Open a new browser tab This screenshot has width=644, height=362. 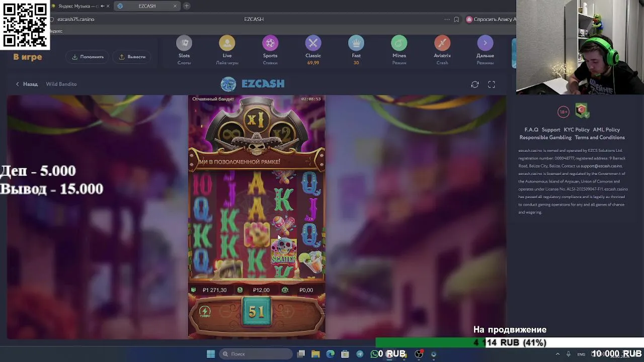click(x=187, y=6)
